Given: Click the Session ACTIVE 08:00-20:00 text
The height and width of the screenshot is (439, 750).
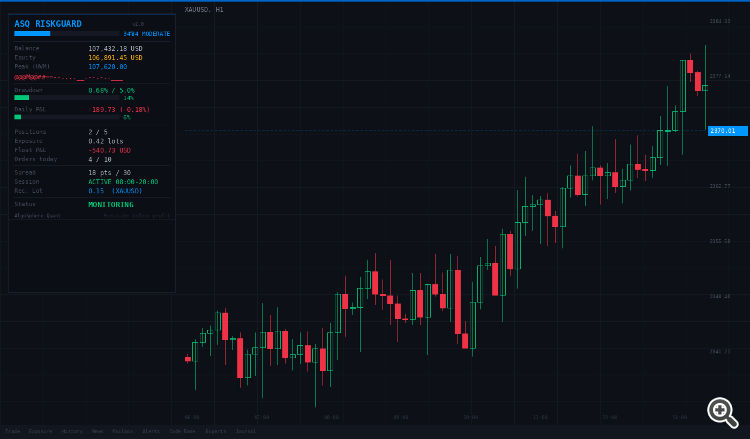Looking at the screenshot, I should (123, 182).
